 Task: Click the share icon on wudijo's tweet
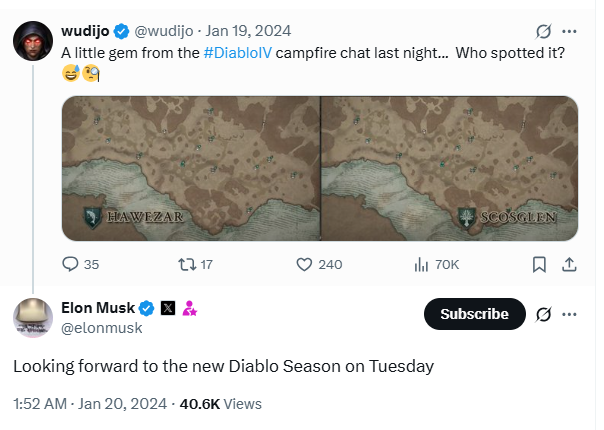[569, 265]
